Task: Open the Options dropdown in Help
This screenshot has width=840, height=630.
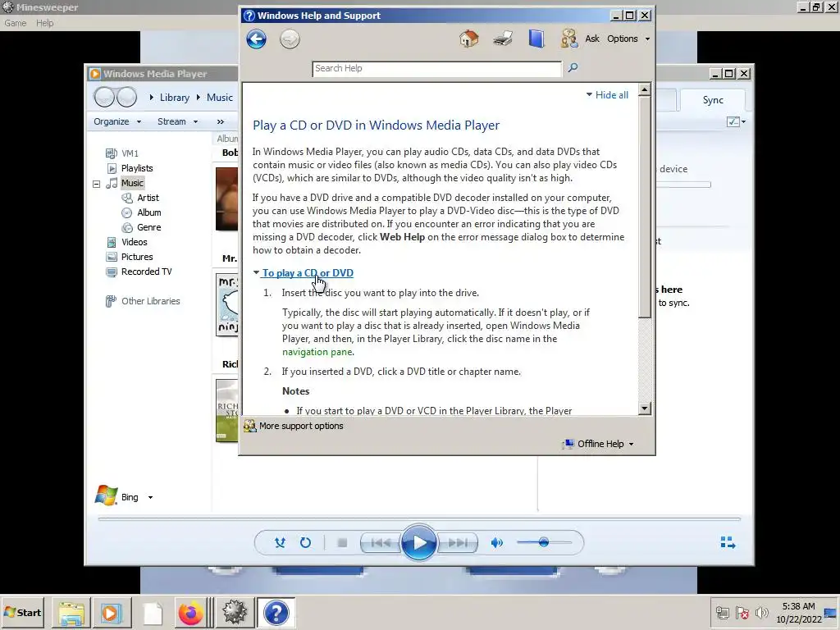Action: [x=628, y=39]
